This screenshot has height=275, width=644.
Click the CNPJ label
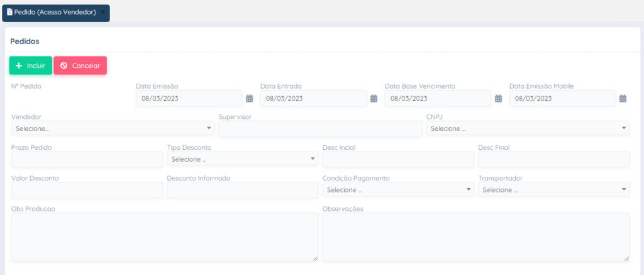(435, 117)
